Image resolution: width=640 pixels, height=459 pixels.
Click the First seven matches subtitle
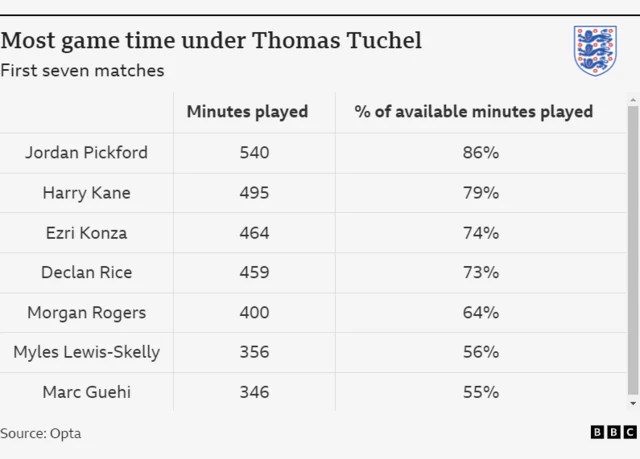click(82, 71)
